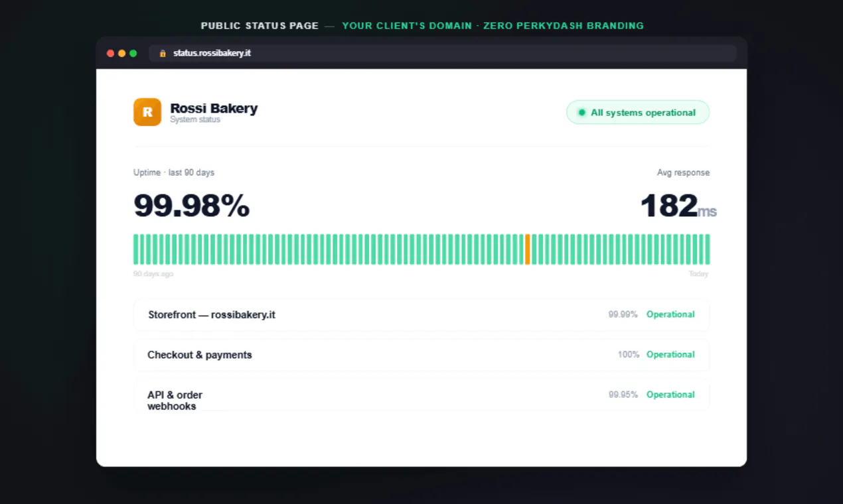Click the 90 days ago chart label
Viewport: 843px width, 504px height.
coord(153,274)
